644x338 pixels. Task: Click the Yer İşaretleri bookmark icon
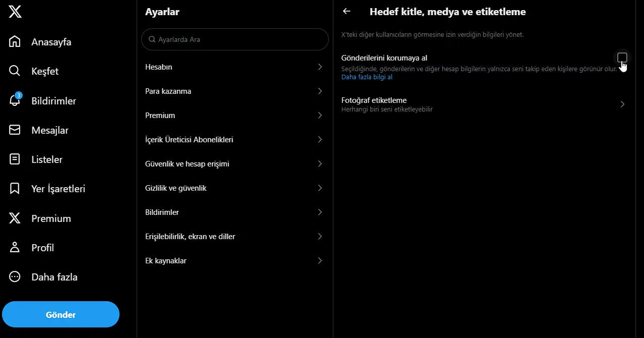[15, 188]
